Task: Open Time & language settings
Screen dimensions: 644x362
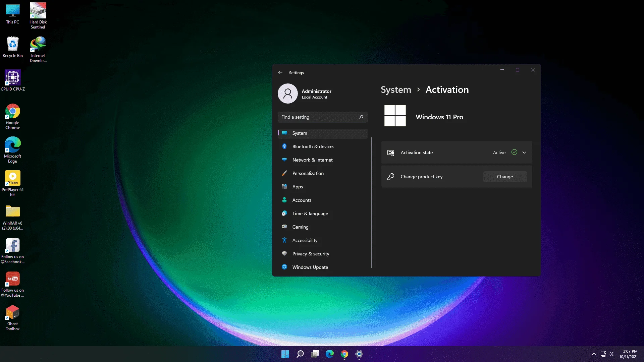Action: [x=323, y=214]
